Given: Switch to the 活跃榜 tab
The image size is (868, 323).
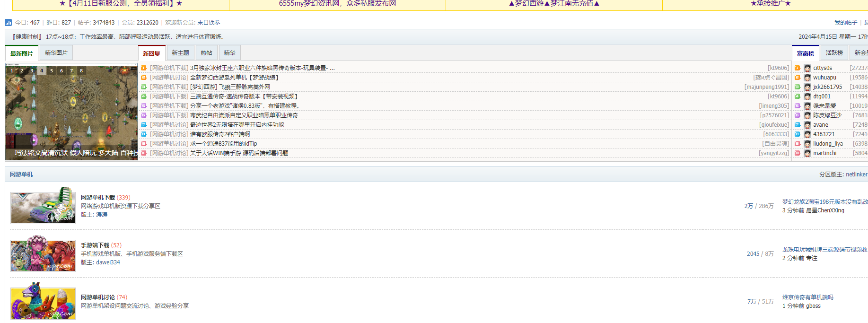Looking at the screenshot, I should pos(834,53).
